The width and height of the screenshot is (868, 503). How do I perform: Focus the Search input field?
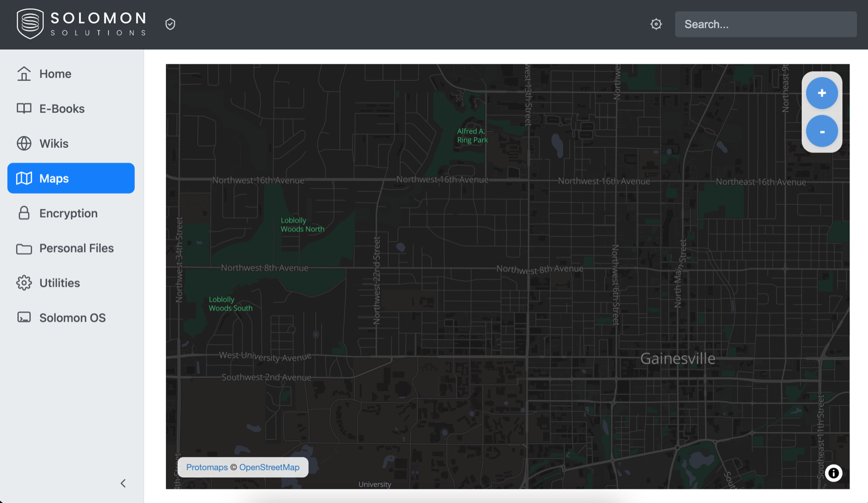[x=765, y=24]
